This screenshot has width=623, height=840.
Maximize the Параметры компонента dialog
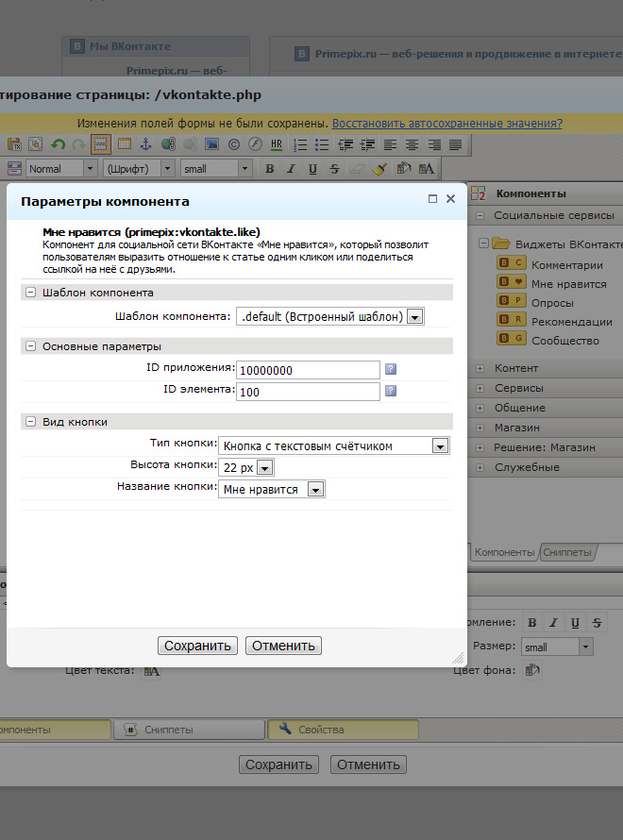(x=432, y=199)
